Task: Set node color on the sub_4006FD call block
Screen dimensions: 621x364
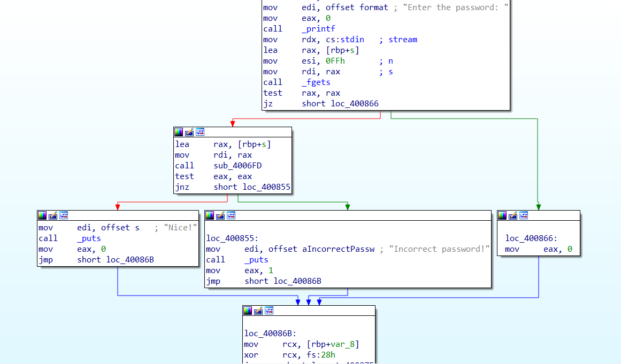Action: (x=179, y=132)
